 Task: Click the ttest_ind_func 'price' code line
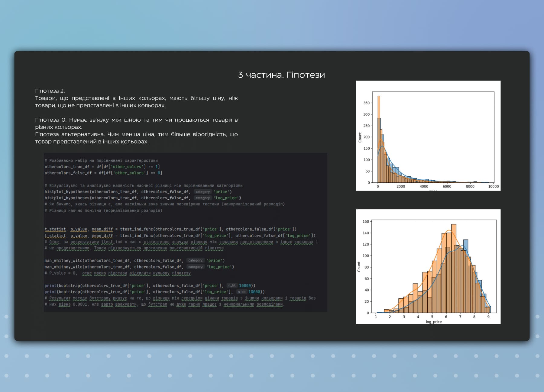pos(170,229)
